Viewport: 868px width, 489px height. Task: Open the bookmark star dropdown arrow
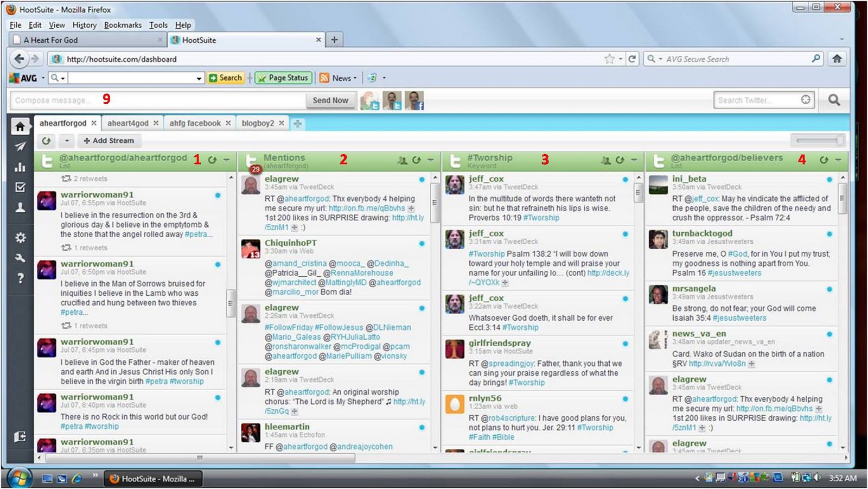621,59
